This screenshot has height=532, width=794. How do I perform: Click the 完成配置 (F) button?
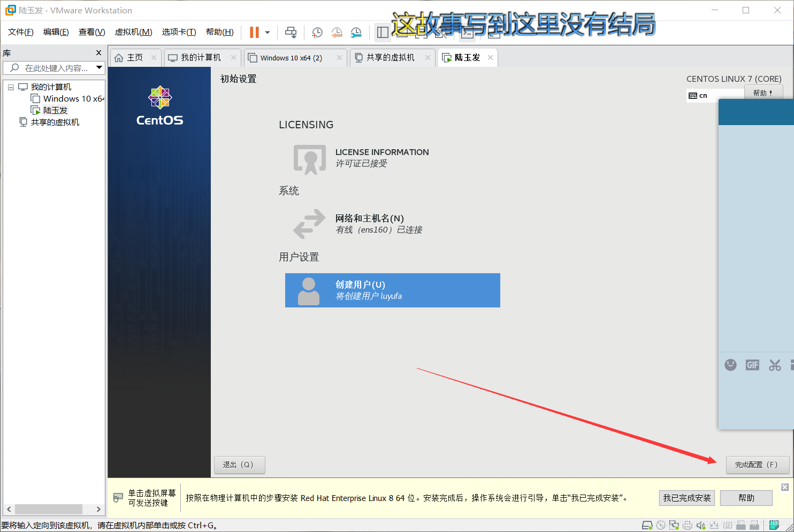(x=758, y=465)
